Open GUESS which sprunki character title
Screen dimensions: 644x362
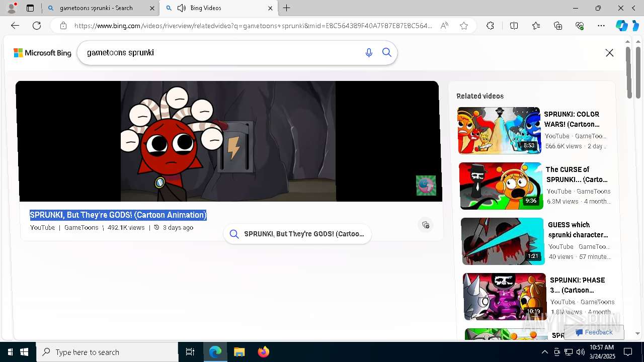click(x=578, y=230)
